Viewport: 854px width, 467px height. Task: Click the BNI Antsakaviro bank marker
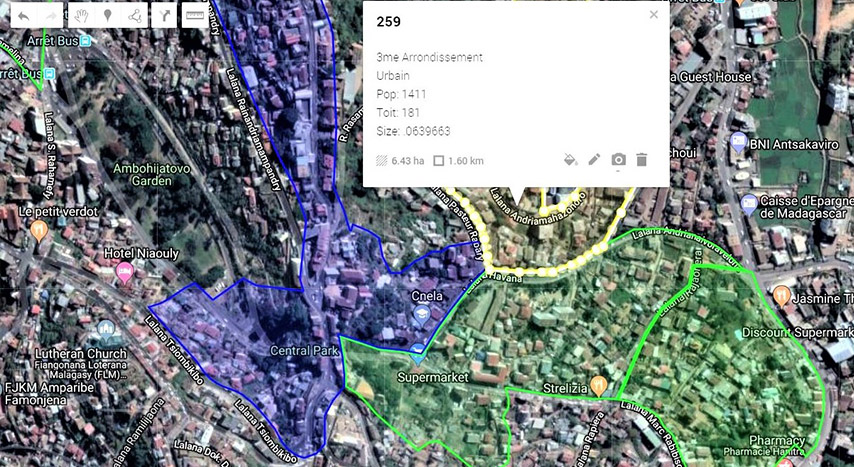pos(739,142)
